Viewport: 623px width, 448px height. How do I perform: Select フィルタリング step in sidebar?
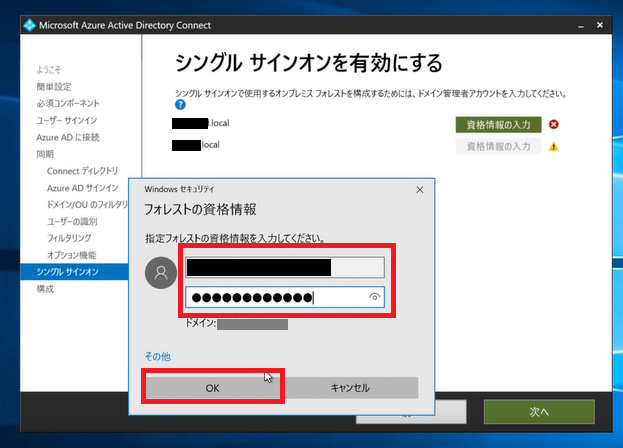tap(69, 238)
